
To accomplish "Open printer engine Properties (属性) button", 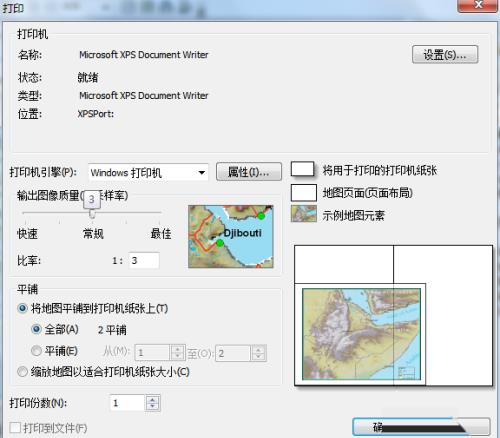I will point(249,172).
